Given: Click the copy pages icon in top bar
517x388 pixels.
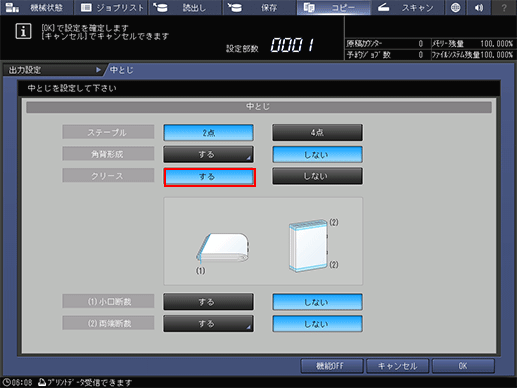Looking at the screenshot, I should point(309,7).
